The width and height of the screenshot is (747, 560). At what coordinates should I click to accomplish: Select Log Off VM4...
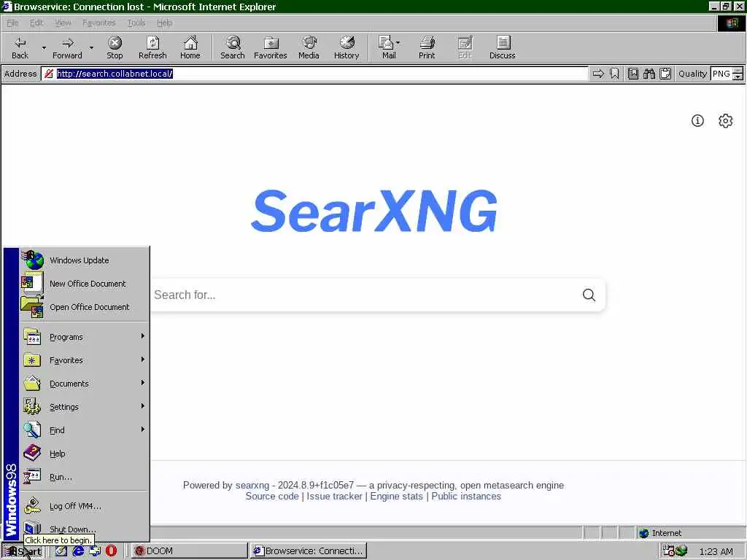pos(84,506)
